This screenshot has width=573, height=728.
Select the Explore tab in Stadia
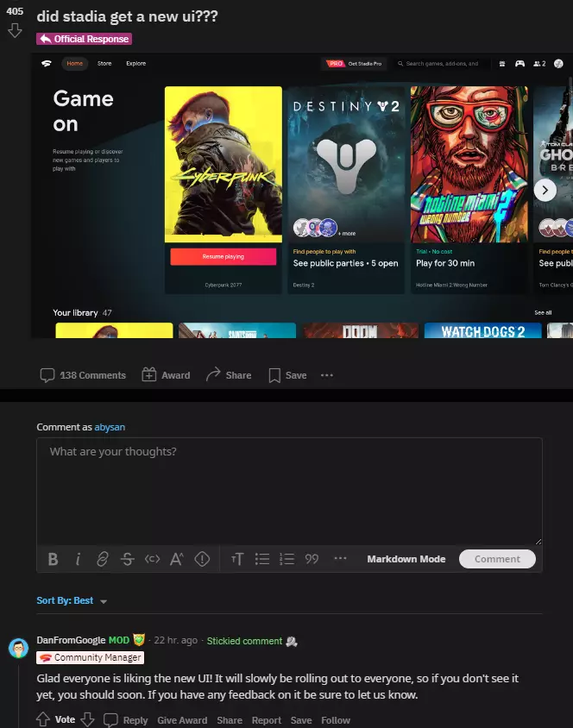tap(136, 64)
